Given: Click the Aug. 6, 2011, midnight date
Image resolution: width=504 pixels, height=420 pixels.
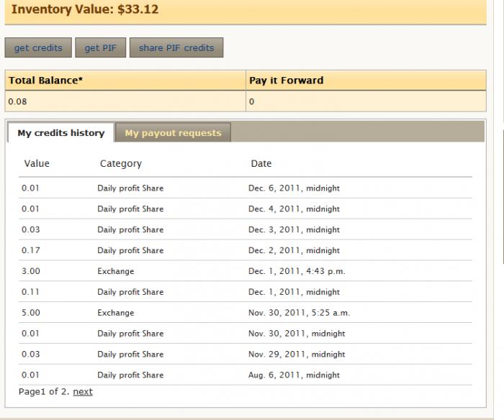Looking at the screenshot, I should (x=294, y=375).
